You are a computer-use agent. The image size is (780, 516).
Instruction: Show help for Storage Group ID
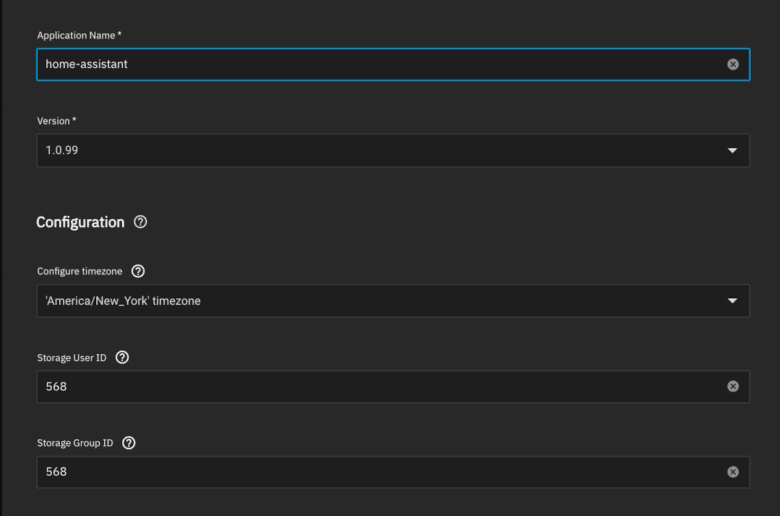[x=128, y=443]
